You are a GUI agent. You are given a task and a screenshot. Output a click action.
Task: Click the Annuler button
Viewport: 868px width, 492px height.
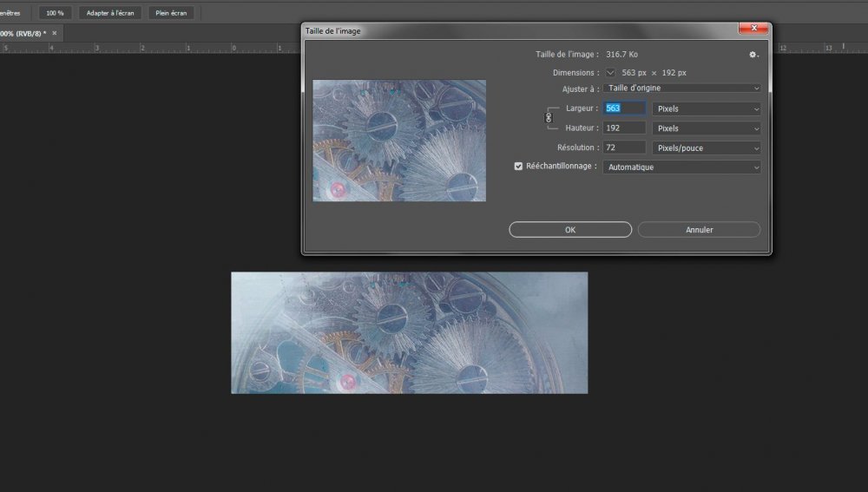699,230
